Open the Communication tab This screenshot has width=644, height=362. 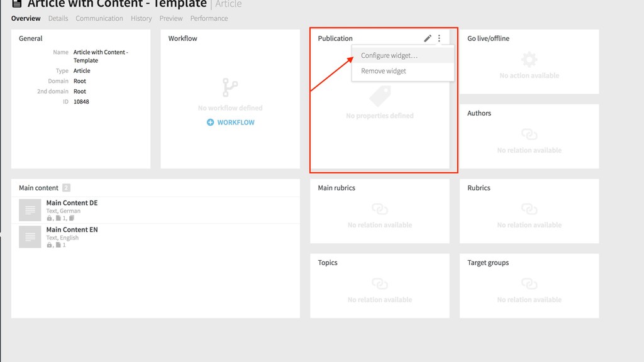[99, 18]
